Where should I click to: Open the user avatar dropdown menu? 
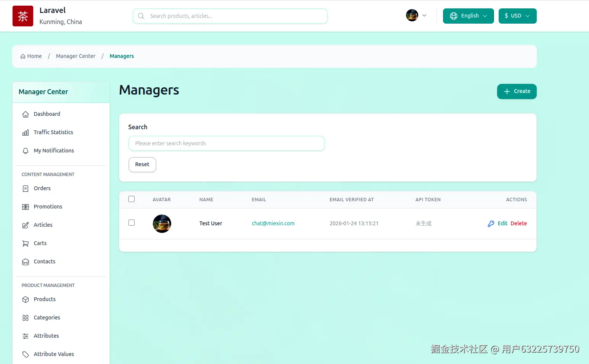[x=416, y=15]
